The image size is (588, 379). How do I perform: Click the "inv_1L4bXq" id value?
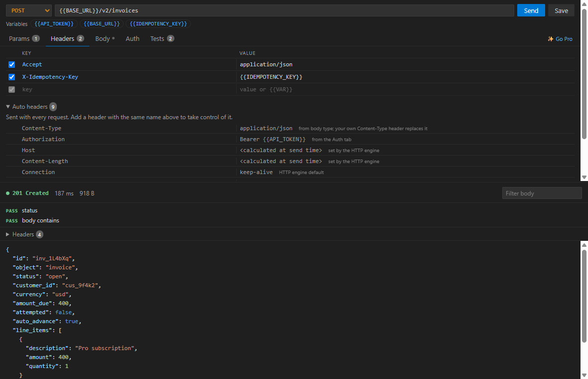(x=53, y=258)
